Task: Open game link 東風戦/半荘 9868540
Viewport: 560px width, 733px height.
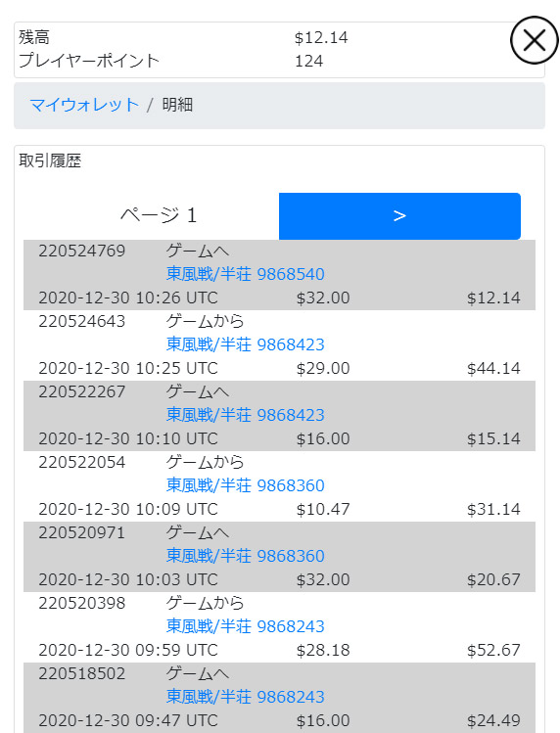Action: pyautogui.click(x=245, y=274)
